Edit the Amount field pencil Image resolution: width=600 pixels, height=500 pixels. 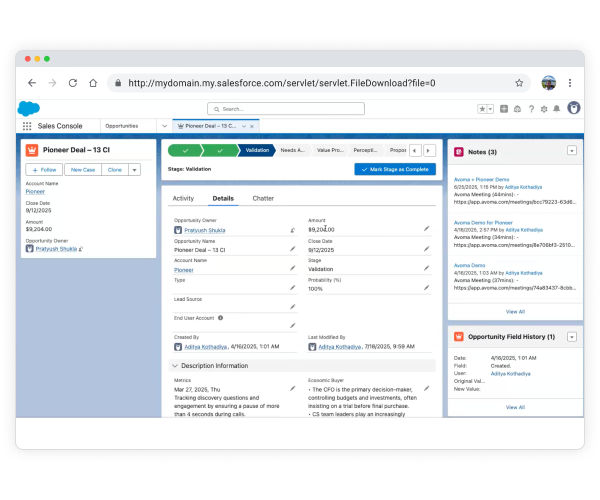click(426, 229)
